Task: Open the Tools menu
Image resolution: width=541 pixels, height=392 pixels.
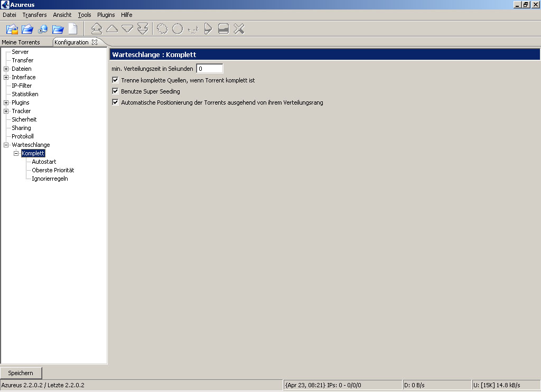Action: [85, 15]
